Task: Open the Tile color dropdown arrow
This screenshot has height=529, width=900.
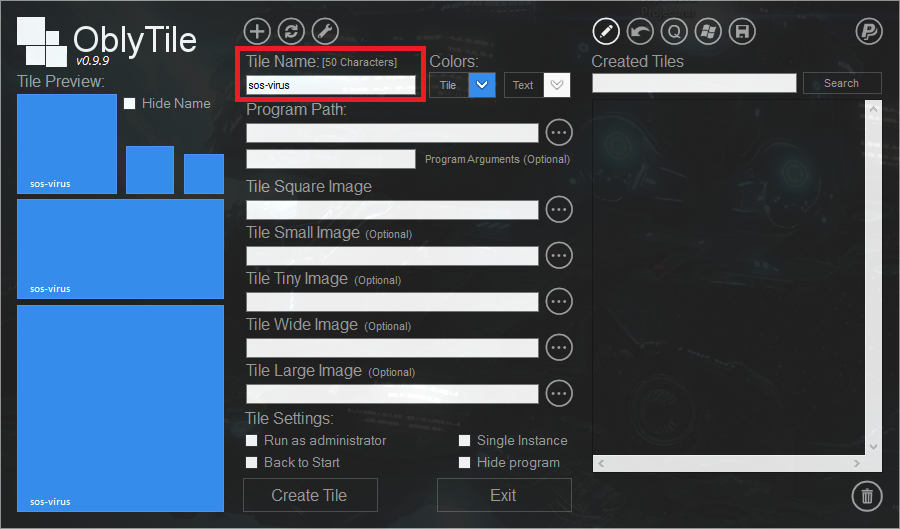Action: point(482,85)
